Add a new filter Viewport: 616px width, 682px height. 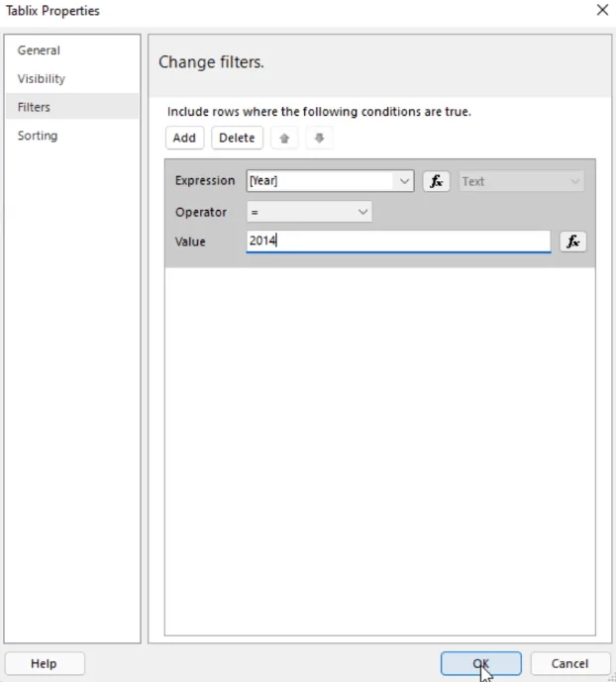184,138
